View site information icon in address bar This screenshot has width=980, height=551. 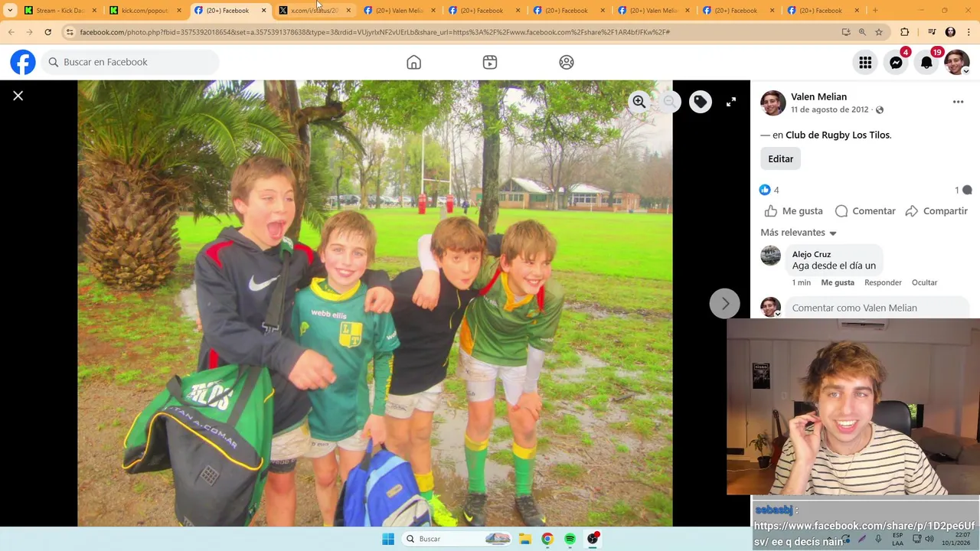pyautogui.click(x=70, y=32)
